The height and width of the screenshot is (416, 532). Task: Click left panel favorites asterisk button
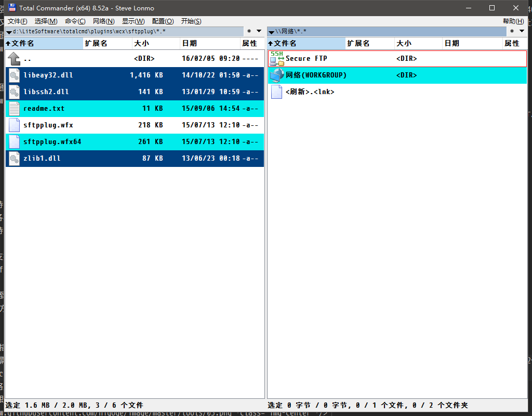pyautogui.click(x=249, y=31)
